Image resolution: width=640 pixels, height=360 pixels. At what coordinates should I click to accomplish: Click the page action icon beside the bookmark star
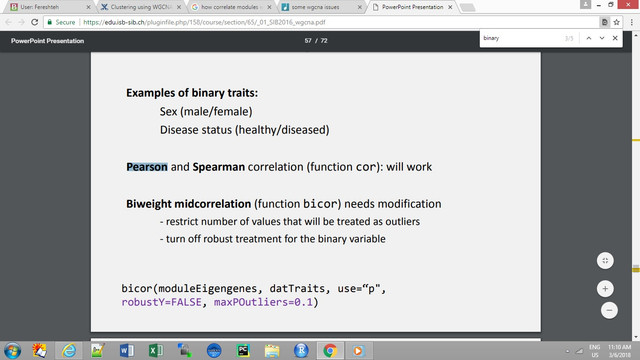coord(604,22)
